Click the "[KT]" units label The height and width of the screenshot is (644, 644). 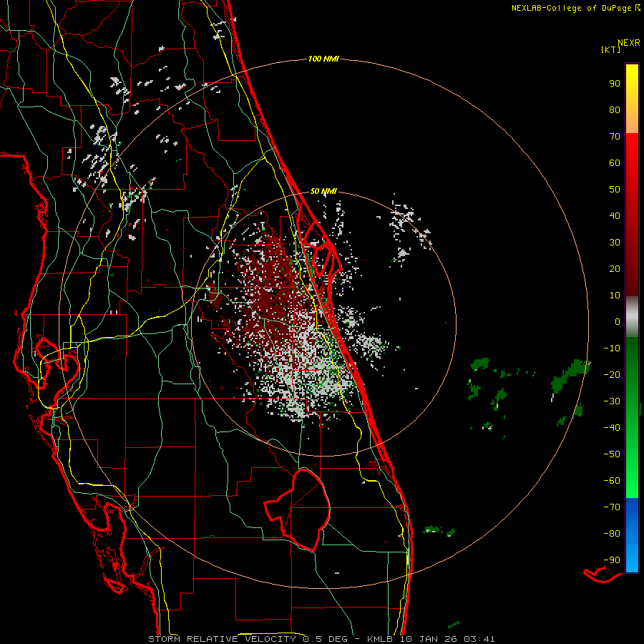[x=610, y=49]
